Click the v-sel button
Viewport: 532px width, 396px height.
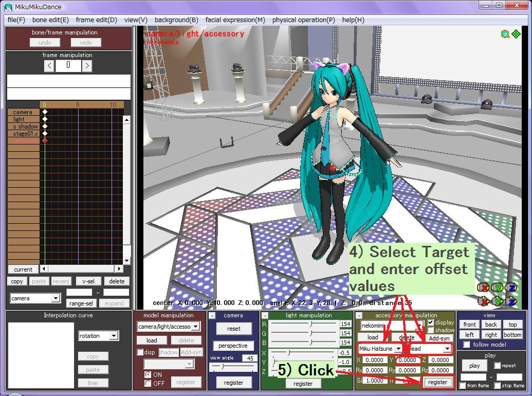pos(88,281)
